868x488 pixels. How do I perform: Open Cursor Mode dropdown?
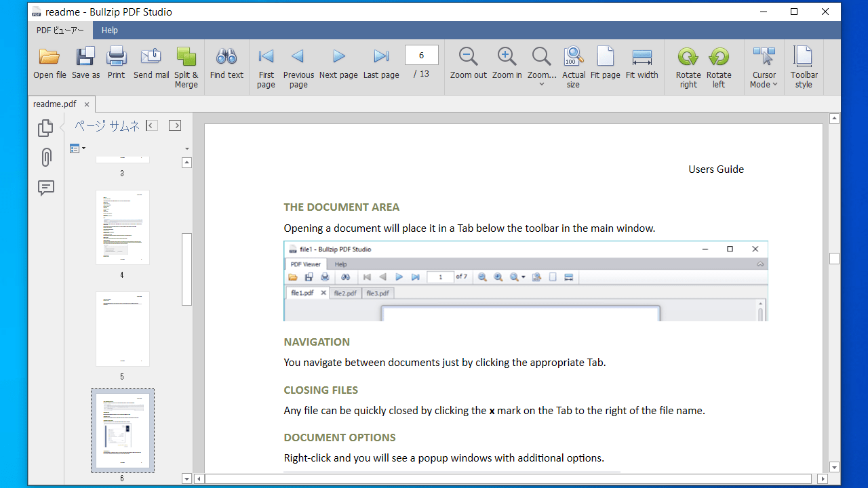pyautogui.click(x=764, y=67)
